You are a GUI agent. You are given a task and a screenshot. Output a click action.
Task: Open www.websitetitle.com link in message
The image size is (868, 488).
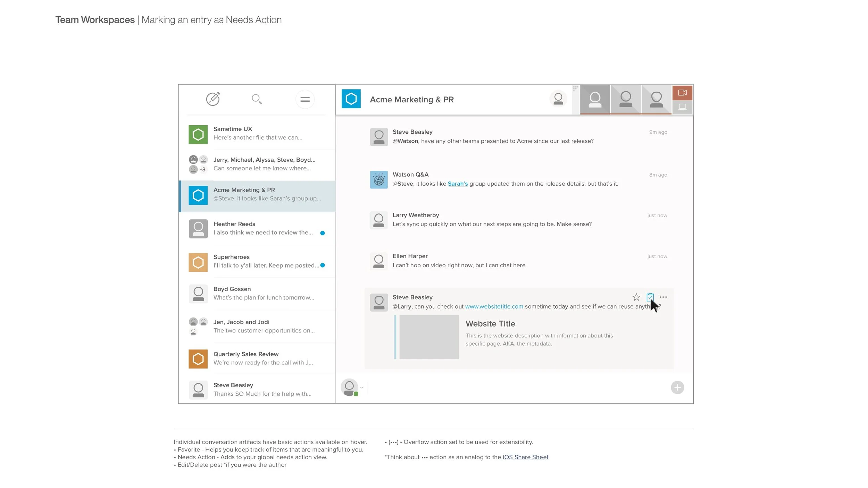click(494, 306)
